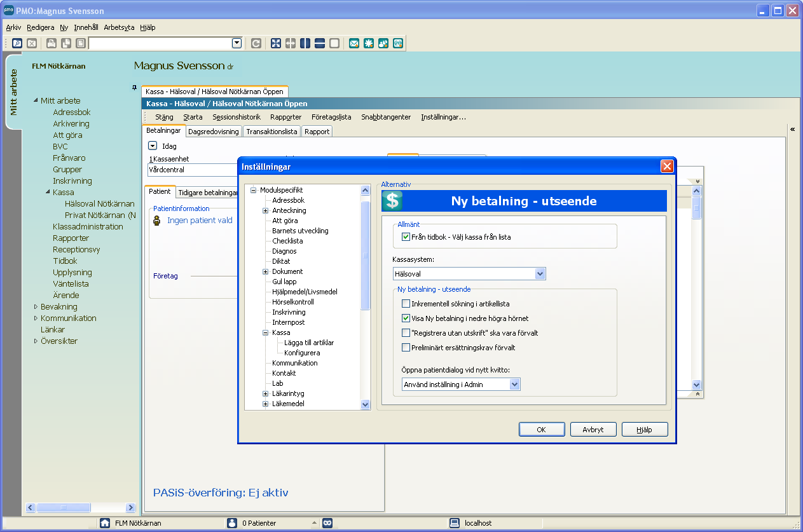Open the toolbar search combo box arrow
Screen dimensions: 803x532
(x=237, y=43)
